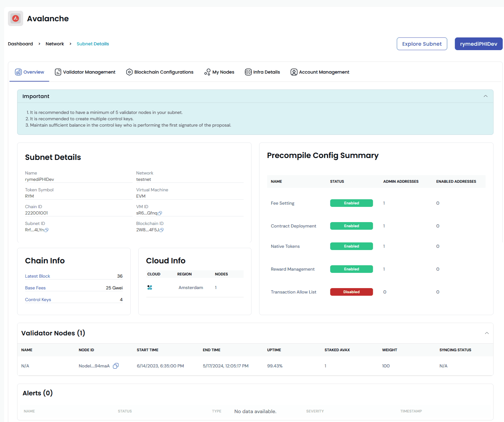Click Subnet Details breadcrumb
The width and height of the screenshot is (504, 422).
click(x=93, y=44)
